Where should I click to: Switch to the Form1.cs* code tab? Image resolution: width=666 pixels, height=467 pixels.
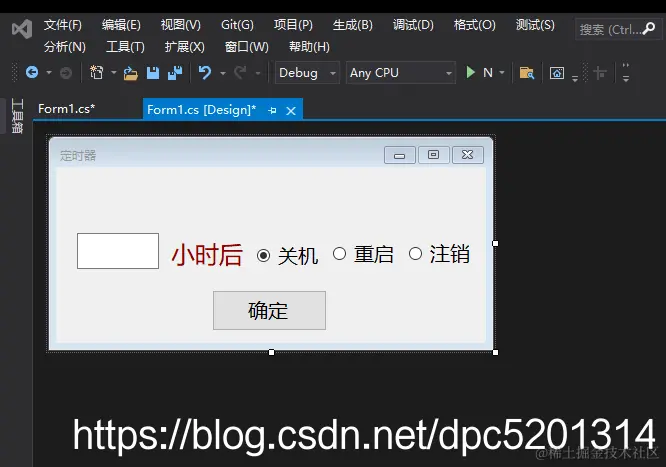click(67, 109)
